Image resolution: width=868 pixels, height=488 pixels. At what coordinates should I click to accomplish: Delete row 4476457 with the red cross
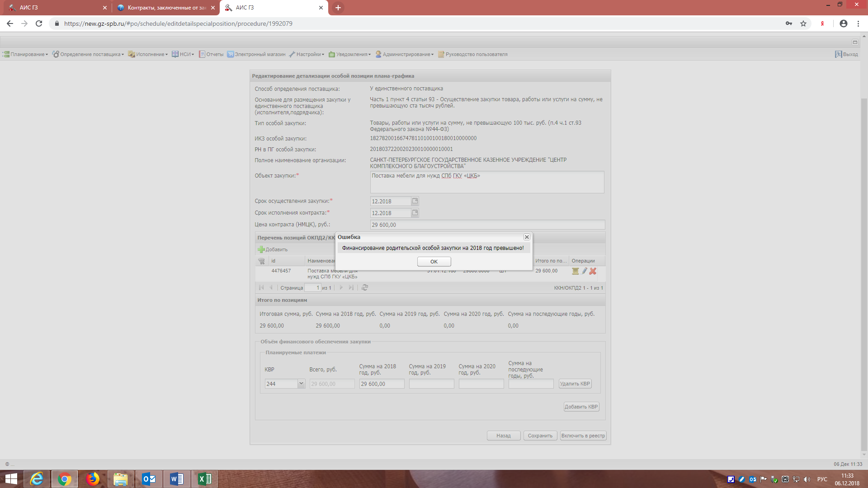point(593,271)
